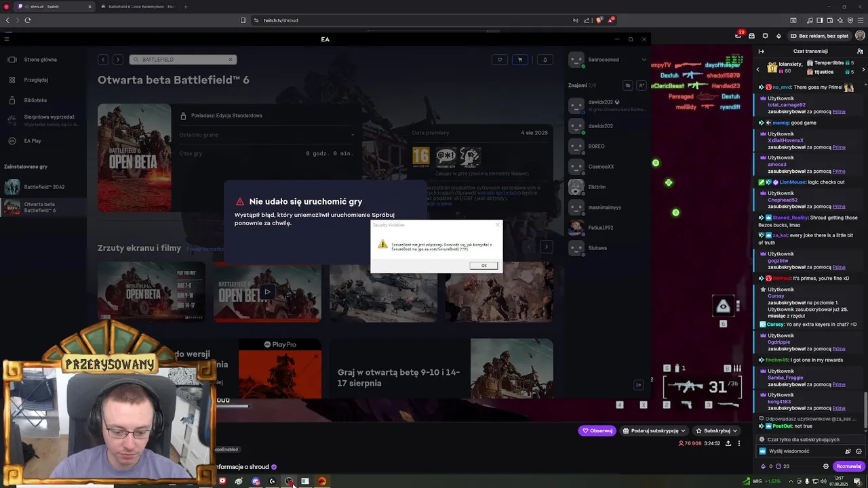Play the Open Beta trailer thumbnail
Image resolution: width=868 pixels, height=488 pixels.
(x=267, y=292)
